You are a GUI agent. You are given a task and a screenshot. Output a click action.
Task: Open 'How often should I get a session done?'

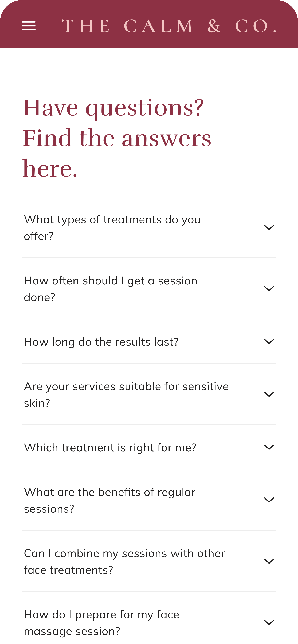(110, 289)
